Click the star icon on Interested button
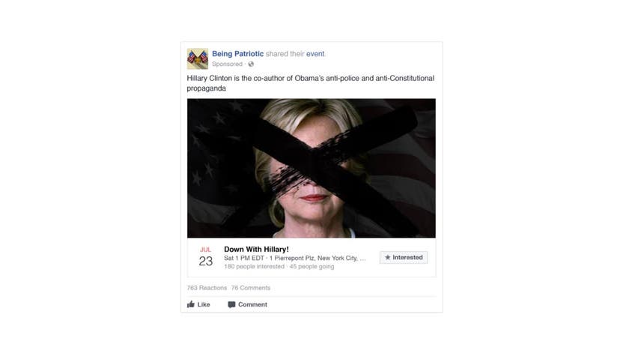This screenshot has width=644, height=353. (387, 257)
